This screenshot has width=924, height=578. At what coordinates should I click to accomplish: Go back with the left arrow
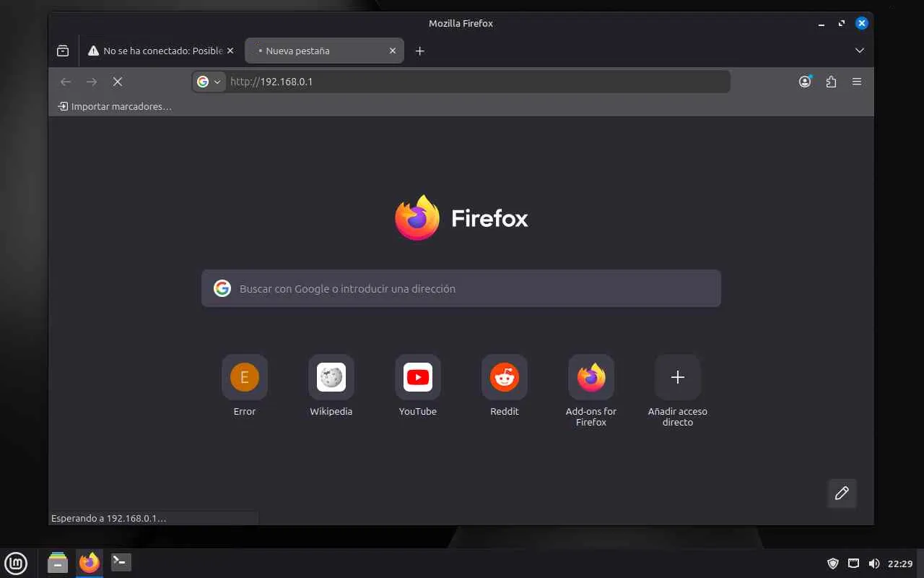pos(66,82)
